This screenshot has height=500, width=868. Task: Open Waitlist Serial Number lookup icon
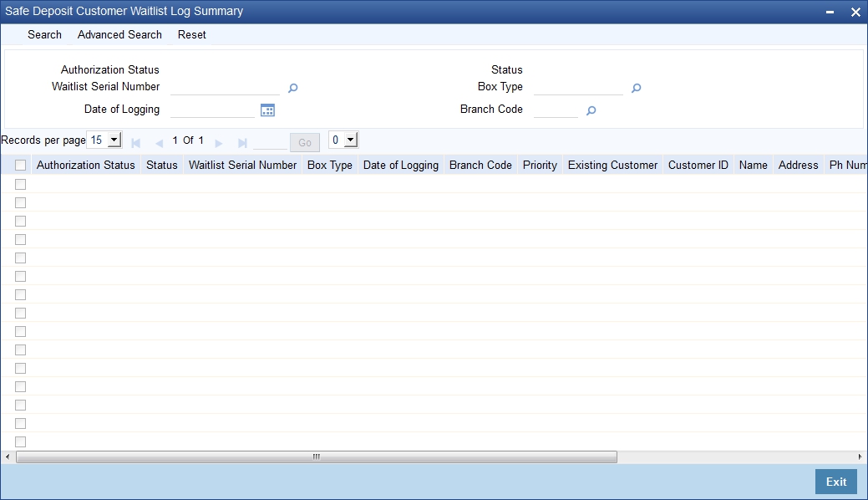[293, 88]
